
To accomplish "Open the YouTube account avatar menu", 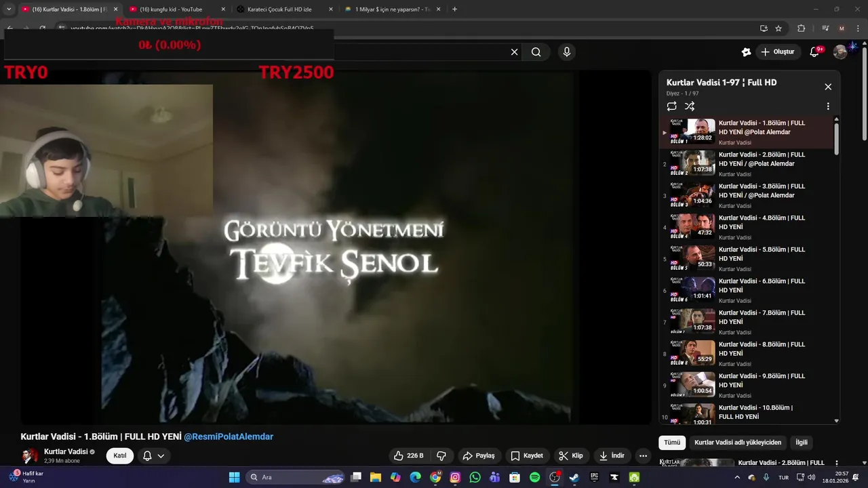I will coord(840,52).
